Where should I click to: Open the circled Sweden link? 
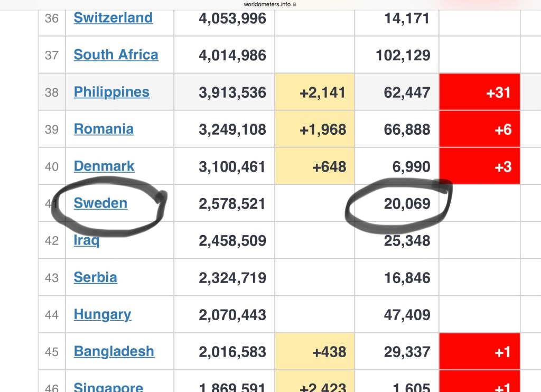(100, 203)
